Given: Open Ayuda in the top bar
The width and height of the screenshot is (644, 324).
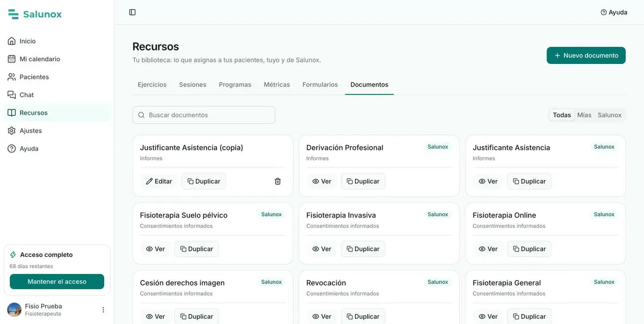Looking at the screenshot, I should (x=614, y=12).
